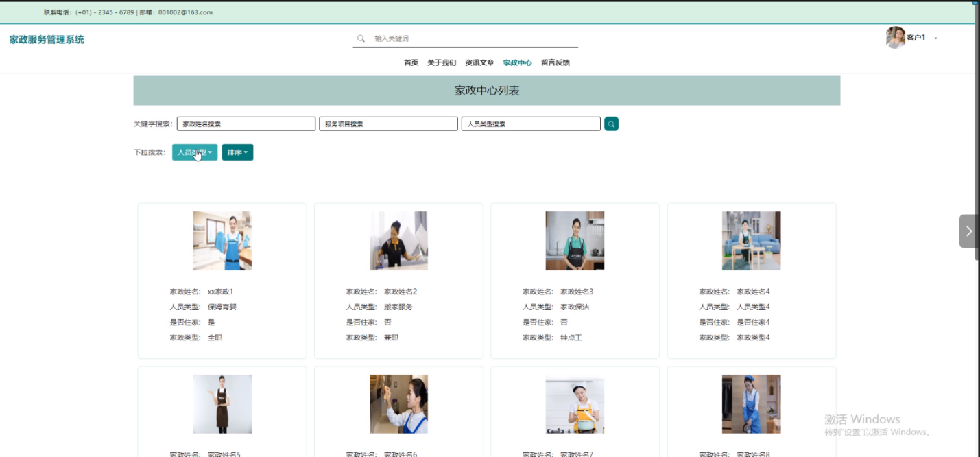Viewport: 980px width, 457px height.
Task: Open photo of 家政姓名3 card
Action: click(x=575, y=241)
